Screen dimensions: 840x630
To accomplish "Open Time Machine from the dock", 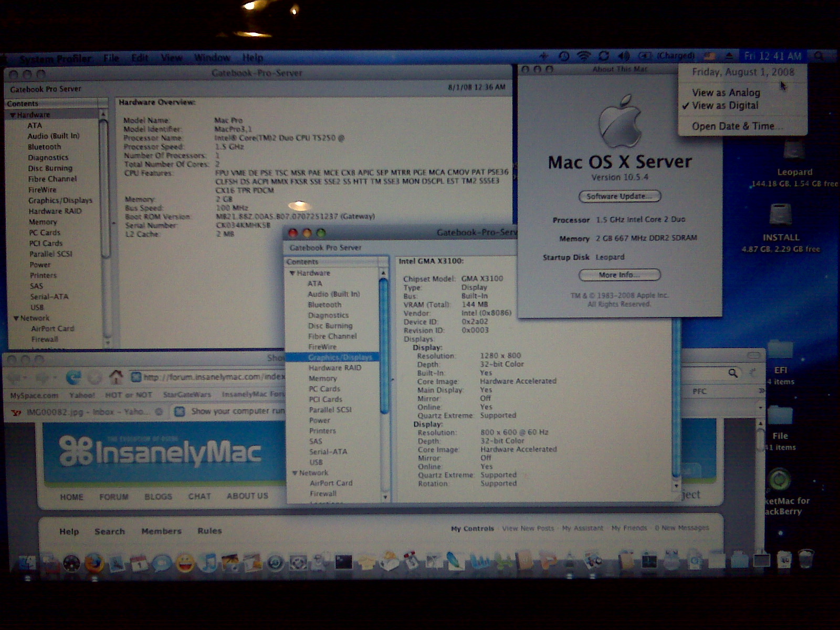I will [276, 563].
